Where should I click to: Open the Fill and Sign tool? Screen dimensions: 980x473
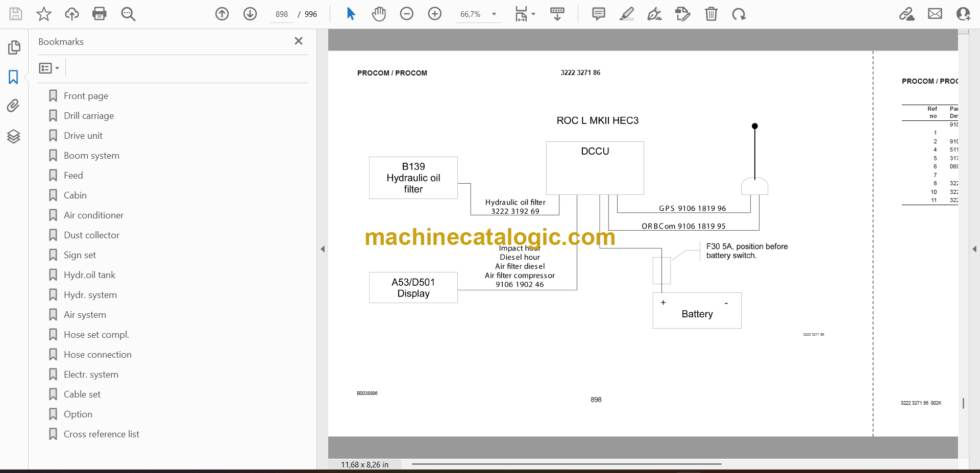pyautogui.click(x=655, y=14)
